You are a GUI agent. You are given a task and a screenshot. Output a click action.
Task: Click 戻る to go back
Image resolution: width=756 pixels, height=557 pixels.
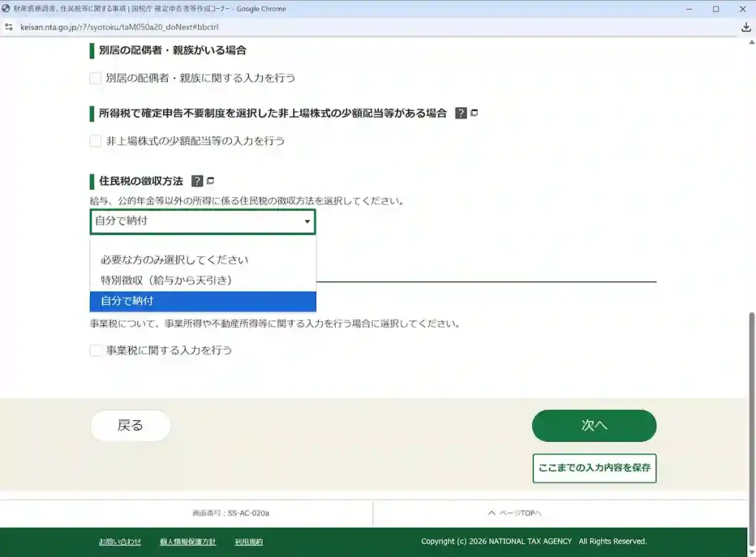130,426
